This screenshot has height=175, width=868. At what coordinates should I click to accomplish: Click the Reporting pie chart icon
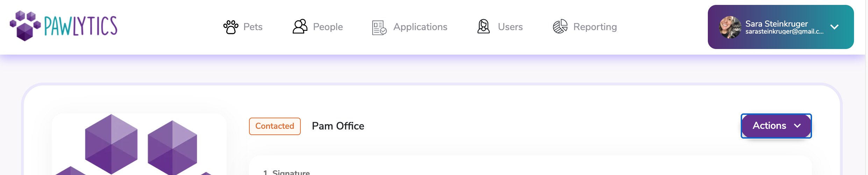[560, 27]
